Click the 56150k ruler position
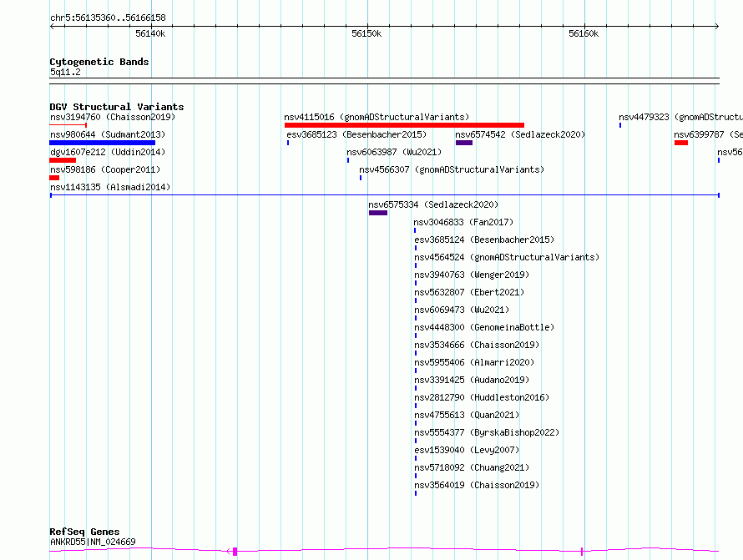The height and width of the screenshot is (560, 743). 366,33
